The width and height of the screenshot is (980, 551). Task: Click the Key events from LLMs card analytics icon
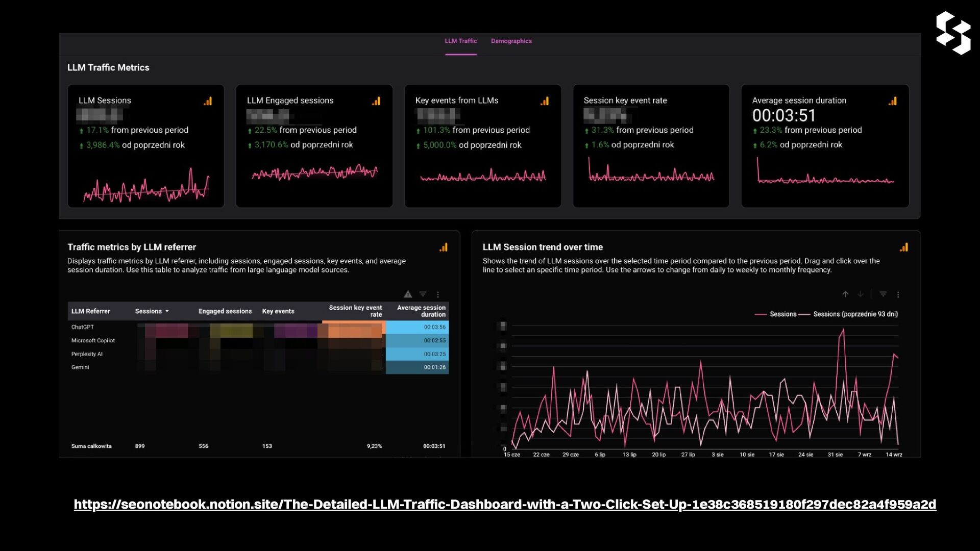(545, 101)
